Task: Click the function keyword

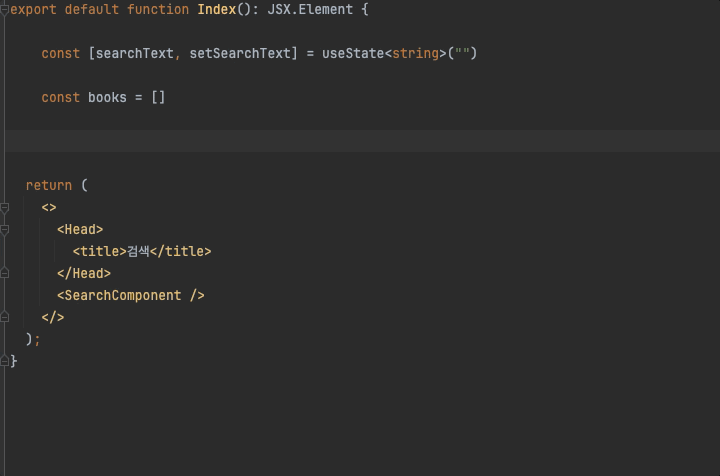Action: pos(158,10)
